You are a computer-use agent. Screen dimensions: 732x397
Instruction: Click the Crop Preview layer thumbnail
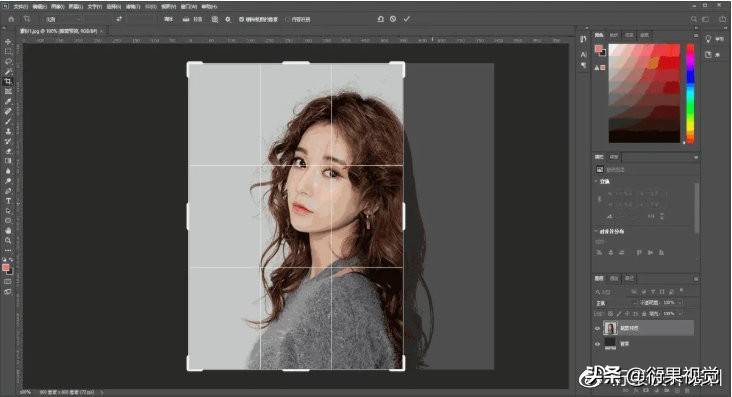[610, 328]
